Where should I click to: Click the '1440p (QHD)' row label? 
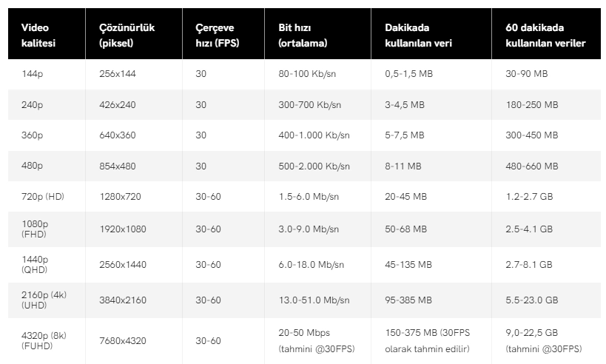pos(36,264)
